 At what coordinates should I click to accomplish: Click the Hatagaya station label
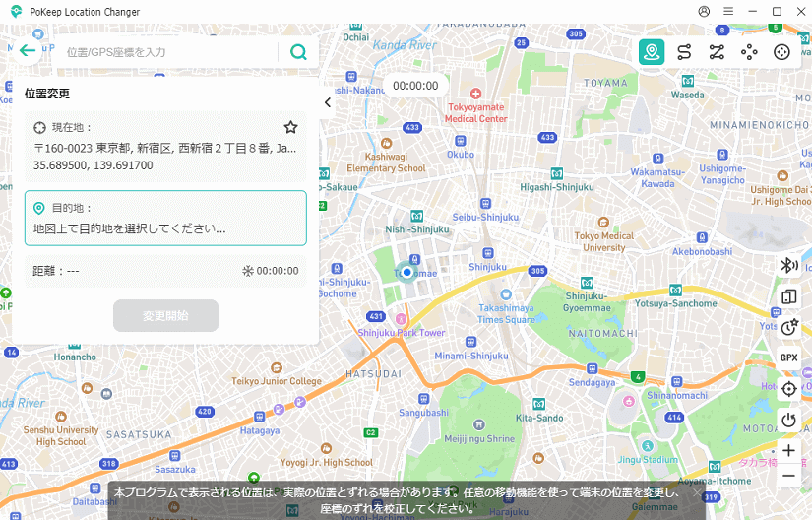pyautogui.click(x=260, y=430)
